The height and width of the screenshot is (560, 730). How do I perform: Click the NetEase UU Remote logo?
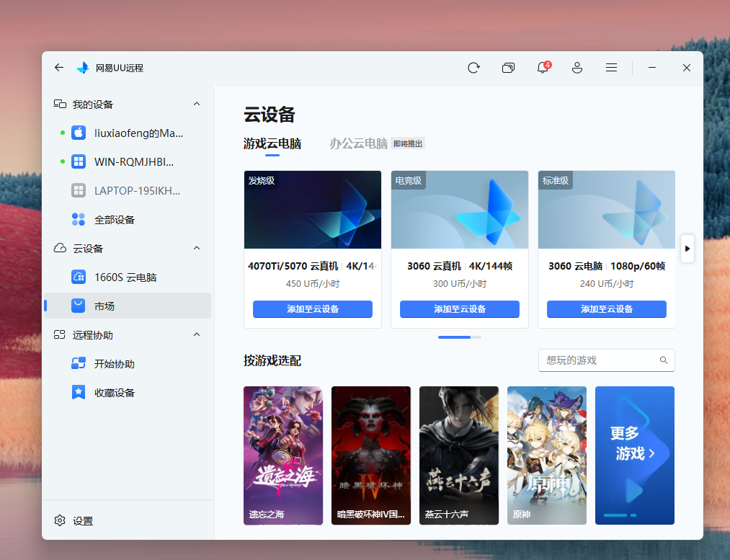83,68
